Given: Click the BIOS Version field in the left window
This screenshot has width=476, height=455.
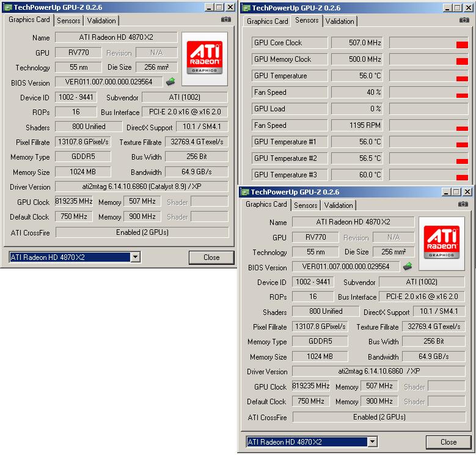Looking at the screenshot, I should [x=109, y=82].
